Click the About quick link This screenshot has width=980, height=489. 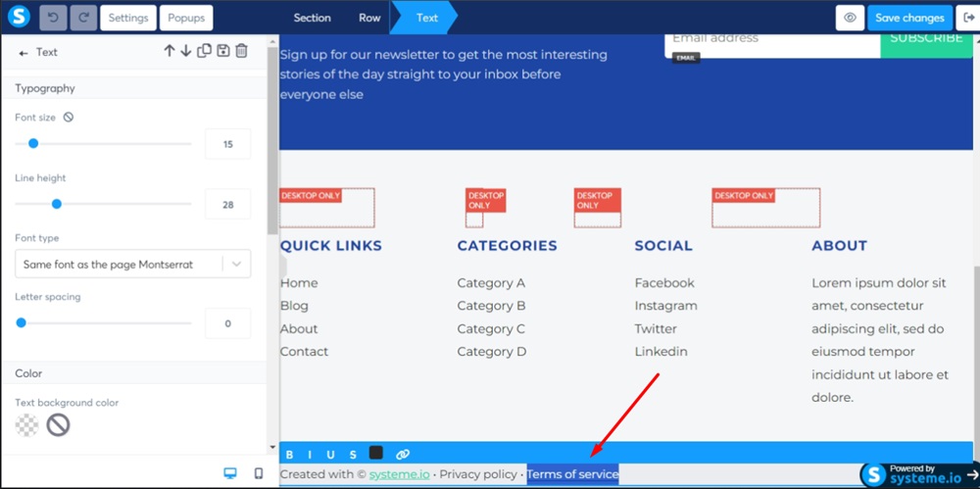pyautogui.click(x=299, y=329)
